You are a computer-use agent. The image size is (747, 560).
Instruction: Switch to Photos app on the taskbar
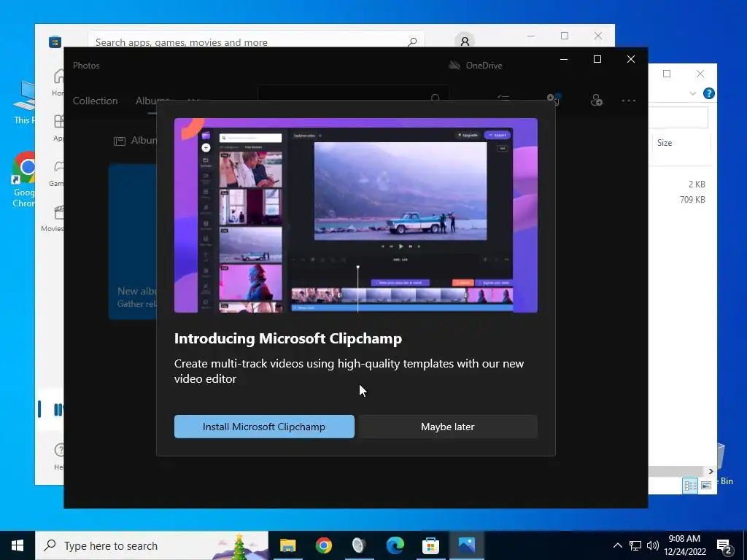point(466,545)
